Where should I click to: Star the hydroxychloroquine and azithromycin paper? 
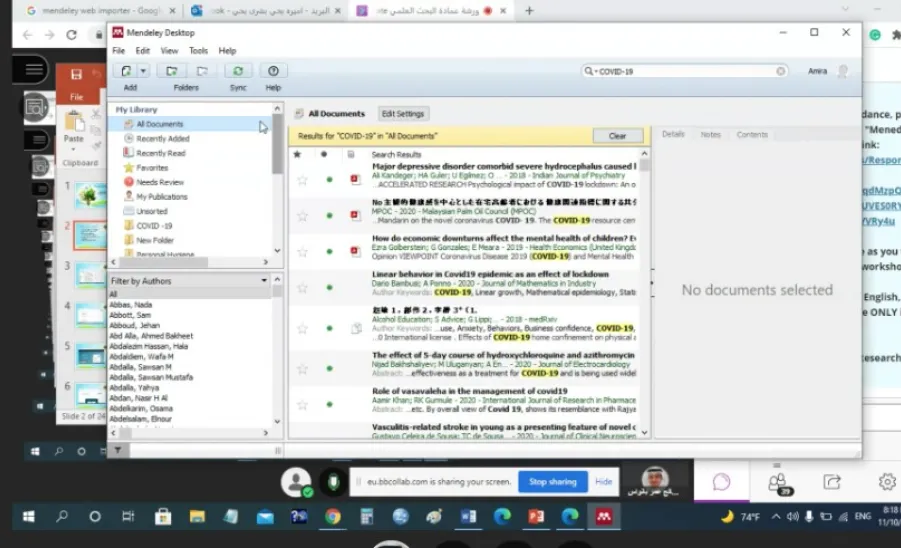coord(302,368)
